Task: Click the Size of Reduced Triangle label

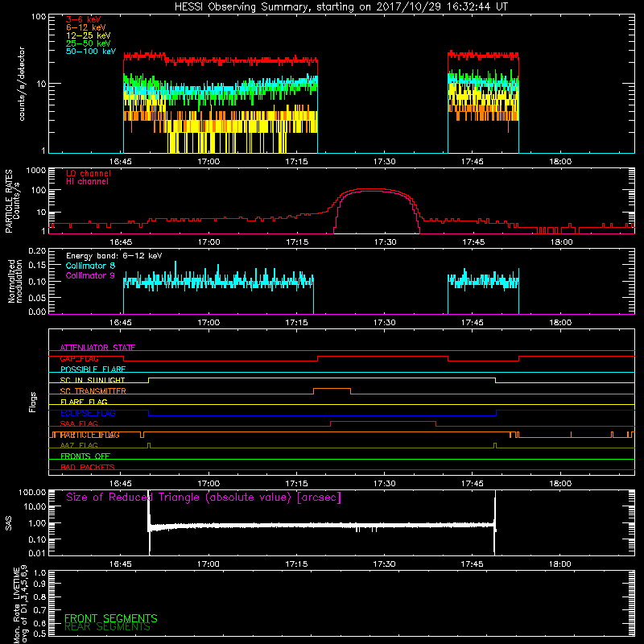Action: [x=204, y=497]
